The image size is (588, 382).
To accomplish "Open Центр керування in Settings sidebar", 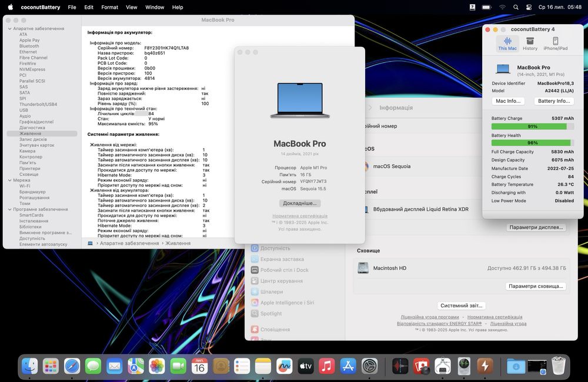I will (281, 281).
